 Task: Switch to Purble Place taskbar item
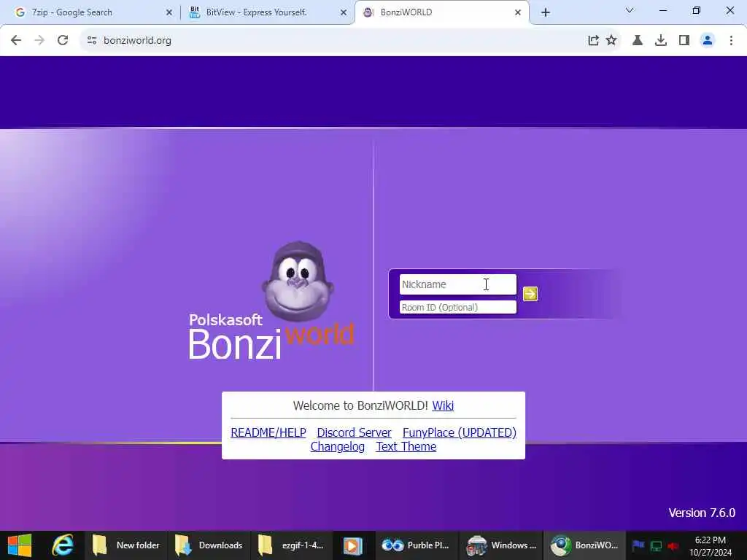point(416,545)
